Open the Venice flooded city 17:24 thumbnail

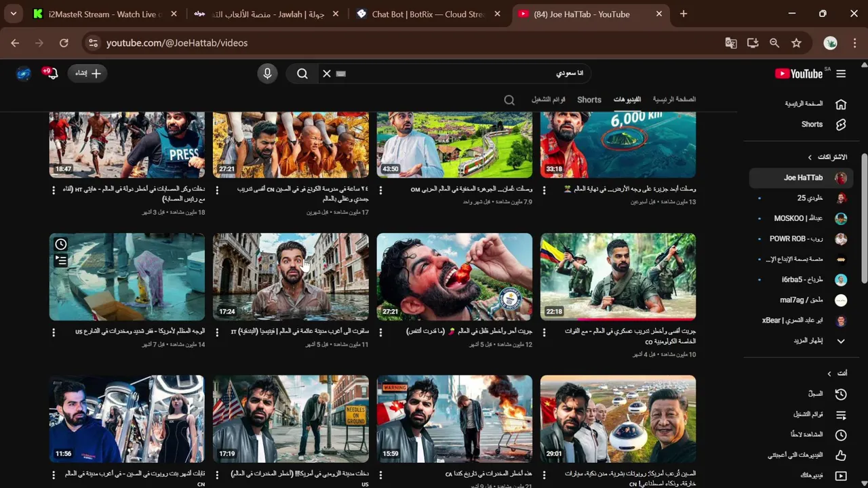tap(291, 277)
